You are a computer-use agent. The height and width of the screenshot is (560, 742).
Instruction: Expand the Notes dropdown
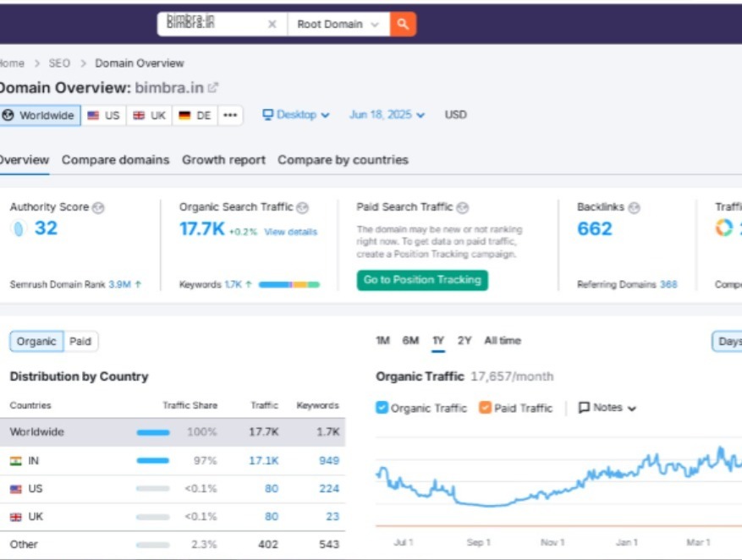(607, 408)
